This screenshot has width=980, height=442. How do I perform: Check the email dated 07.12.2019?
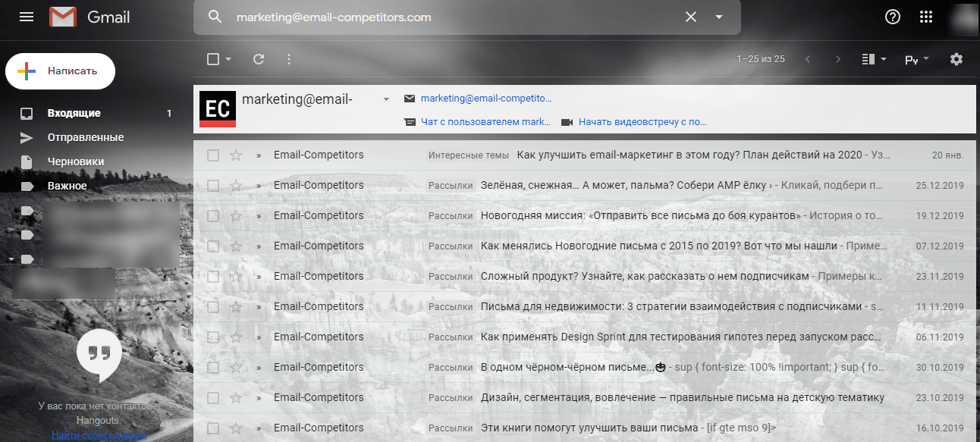tap(213, 246)
